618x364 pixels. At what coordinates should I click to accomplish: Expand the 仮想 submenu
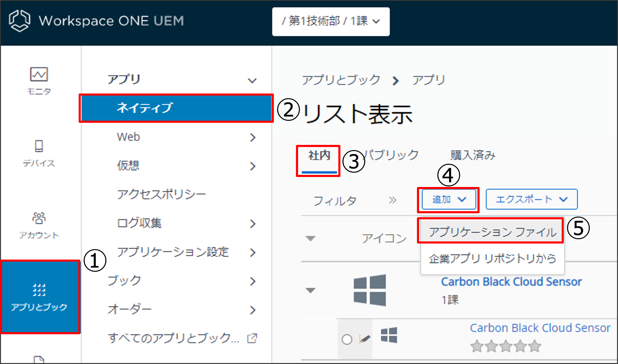click(x=253, y=166)
